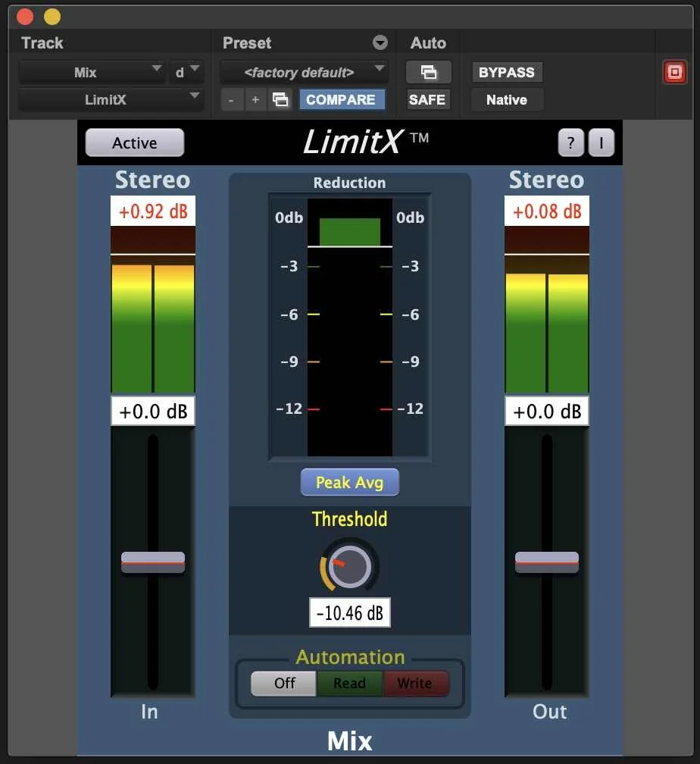Open the plug-in automation enable window icon

click(428, 72)
